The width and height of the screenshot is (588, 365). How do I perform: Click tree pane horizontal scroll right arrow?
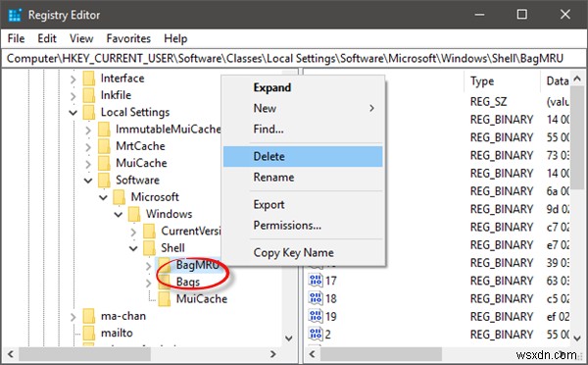coord(273,354)
